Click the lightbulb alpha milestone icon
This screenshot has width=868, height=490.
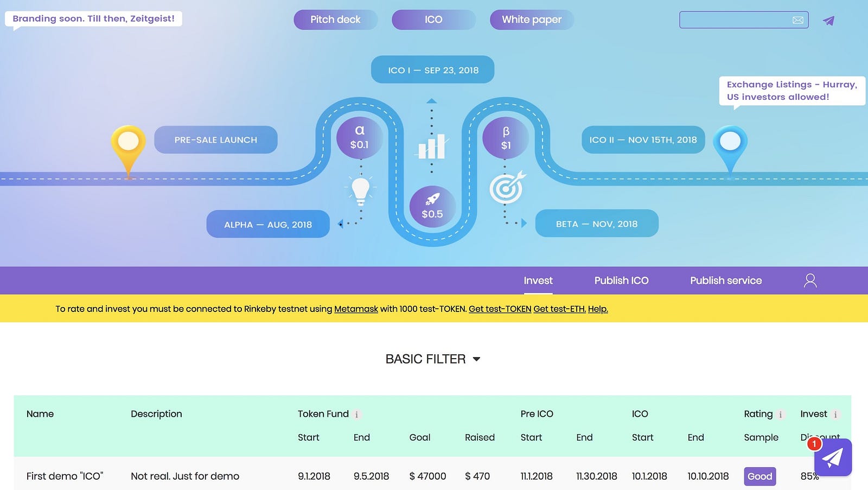click(x=361, y=191)
